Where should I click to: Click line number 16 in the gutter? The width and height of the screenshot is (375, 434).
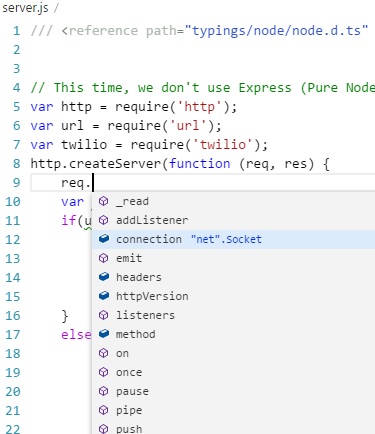13,316
